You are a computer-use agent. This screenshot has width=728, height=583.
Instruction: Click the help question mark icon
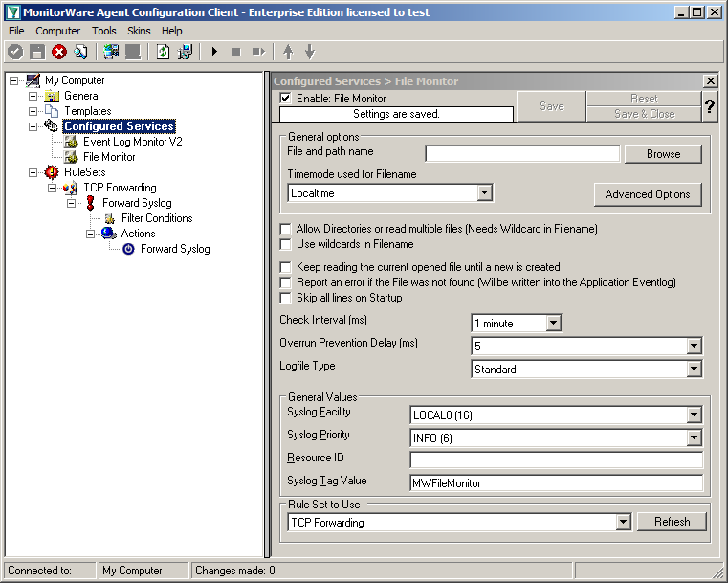[x=709, y=106]
